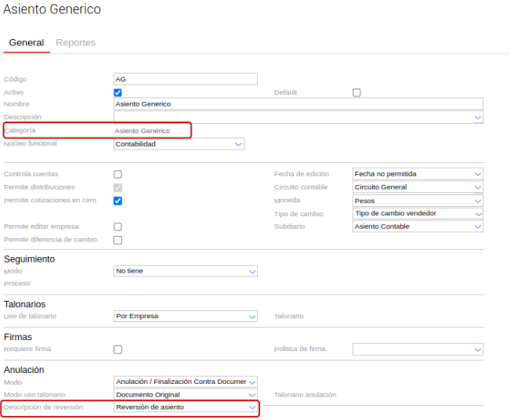Click the Código input field
This screenshot has width=510, height=420.
pos(185,79)
